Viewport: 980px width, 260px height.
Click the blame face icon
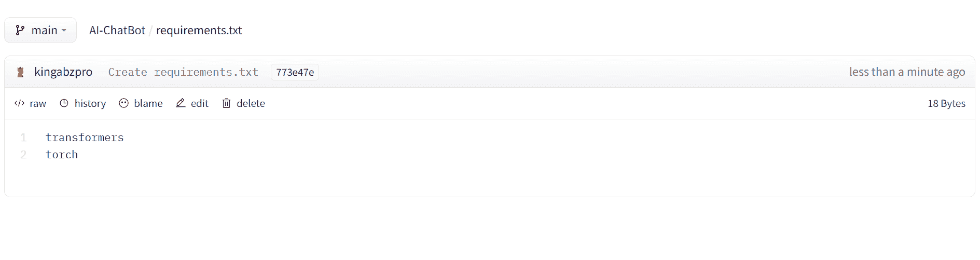pos(123,103)
